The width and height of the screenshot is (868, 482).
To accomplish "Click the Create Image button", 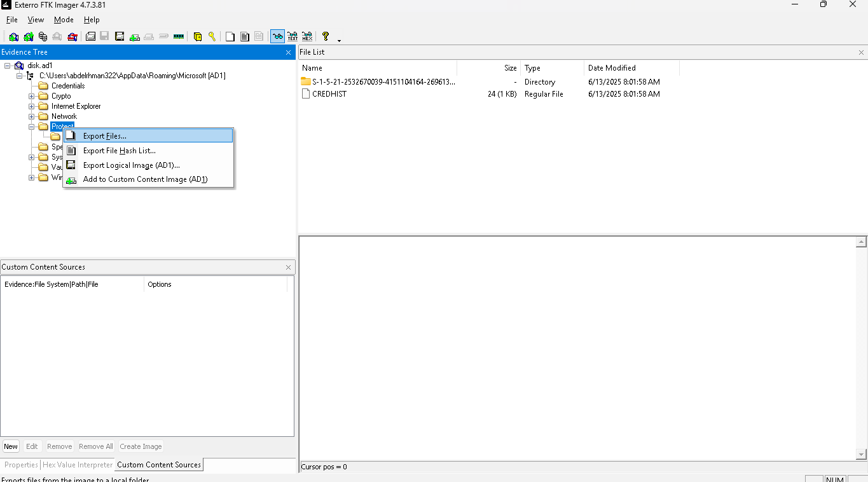I will point(141,446).
